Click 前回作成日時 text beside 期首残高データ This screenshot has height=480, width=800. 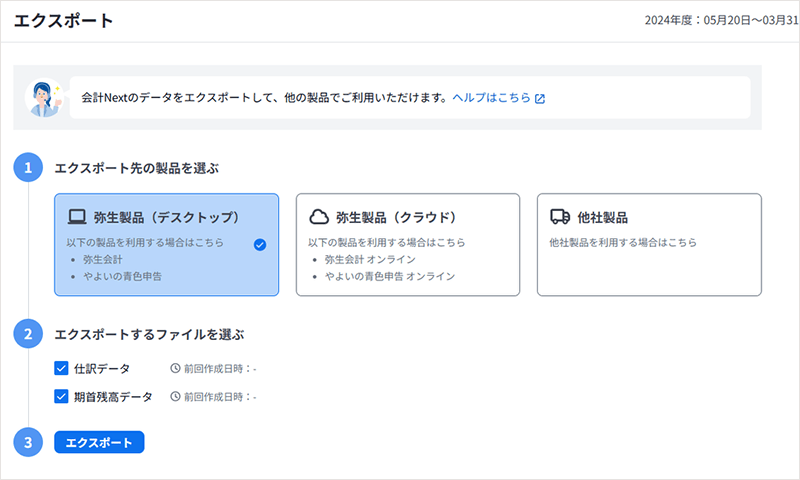point(220,397)
